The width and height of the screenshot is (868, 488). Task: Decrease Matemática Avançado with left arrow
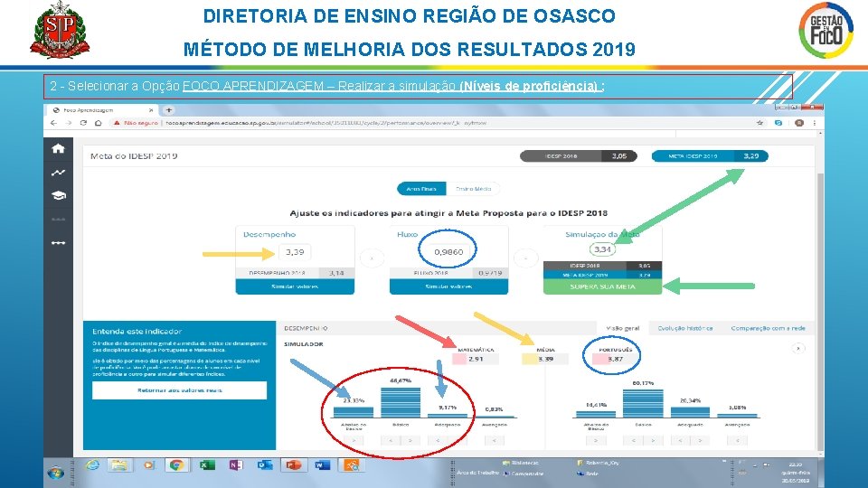(495, 440)
